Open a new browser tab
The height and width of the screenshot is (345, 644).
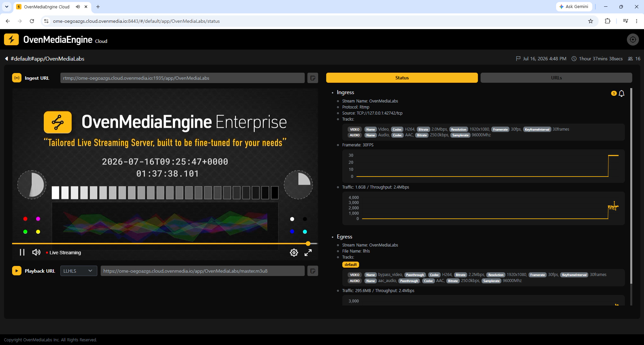pyautogui.click(x=98, y=7)
